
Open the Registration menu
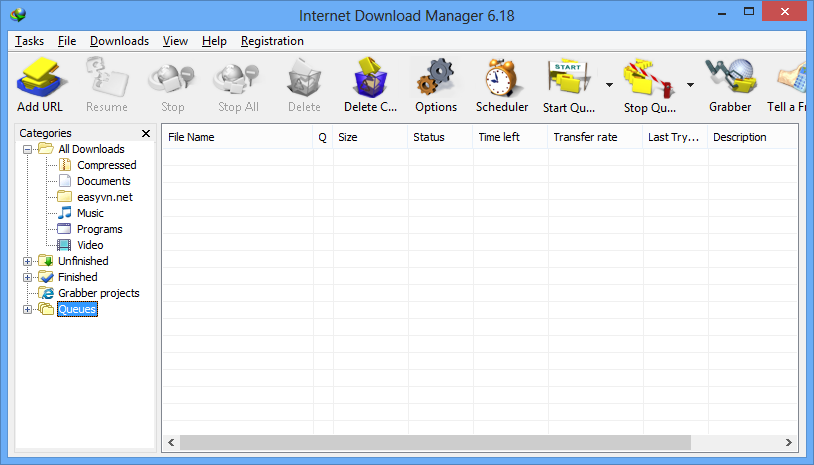(272, 41)
